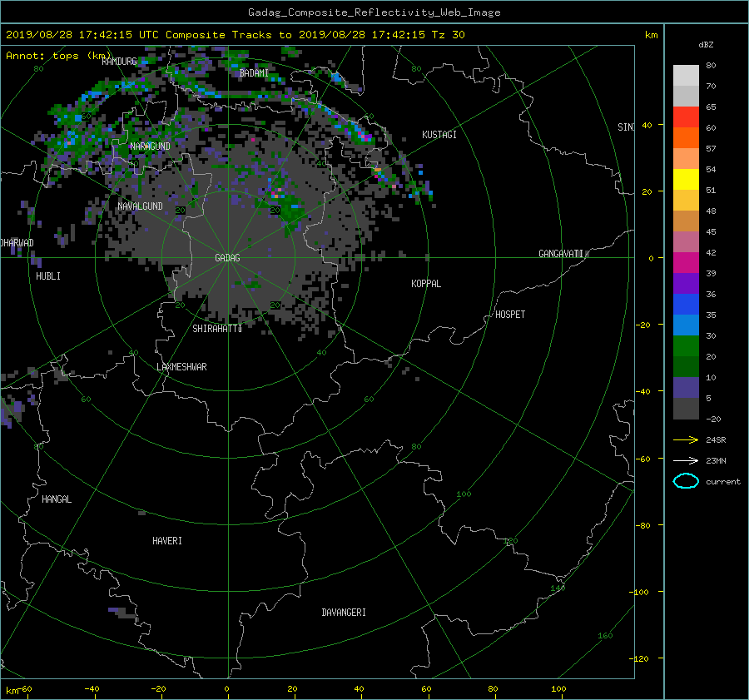Pick the red 60-65 dBZ legend swatch

click(x=686, y=117)
